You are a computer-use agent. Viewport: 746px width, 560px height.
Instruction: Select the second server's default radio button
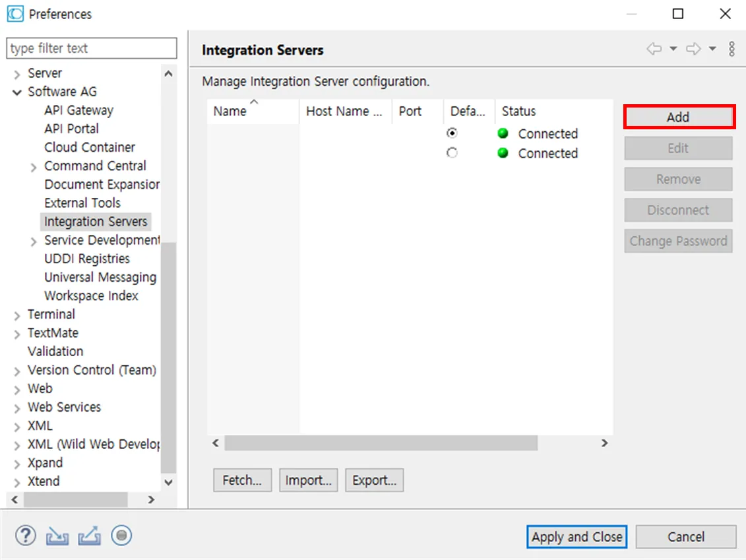(x=452, y=153)
